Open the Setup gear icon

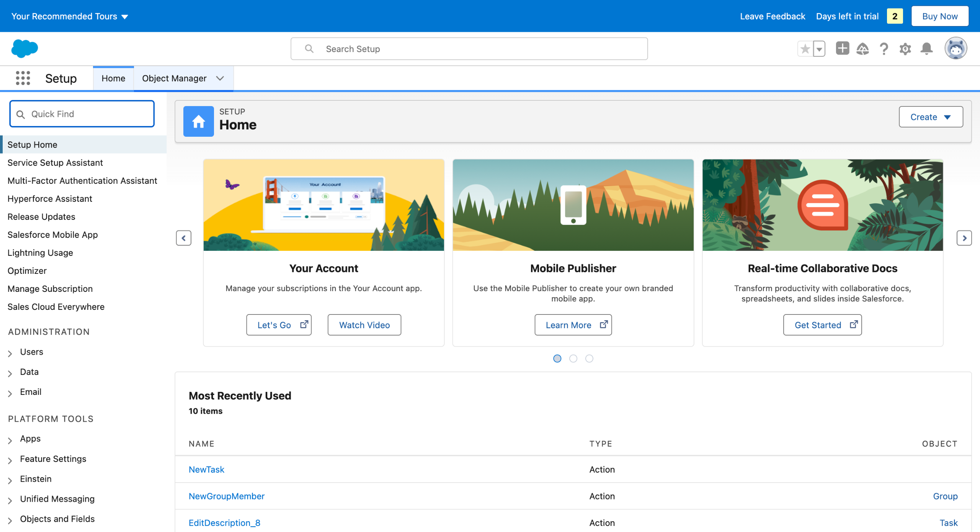pos(905,49)
